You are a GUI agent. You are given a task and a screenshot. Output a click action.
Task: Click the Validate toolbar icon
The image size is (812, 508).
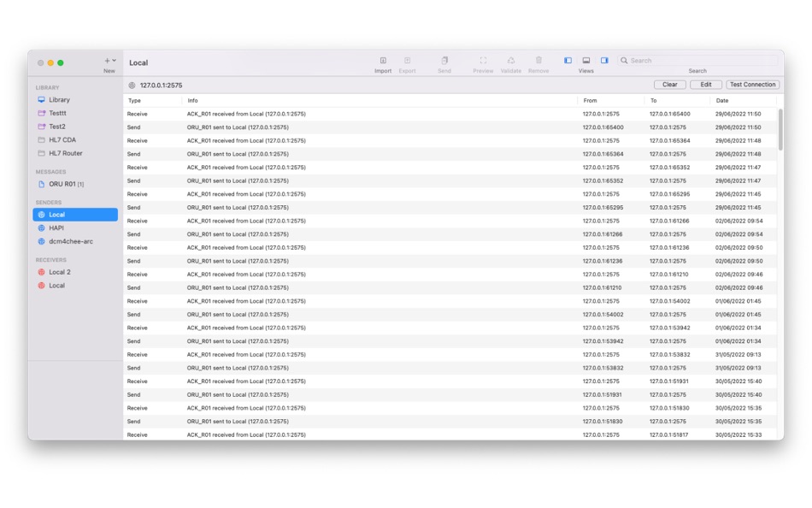[511, 60]
